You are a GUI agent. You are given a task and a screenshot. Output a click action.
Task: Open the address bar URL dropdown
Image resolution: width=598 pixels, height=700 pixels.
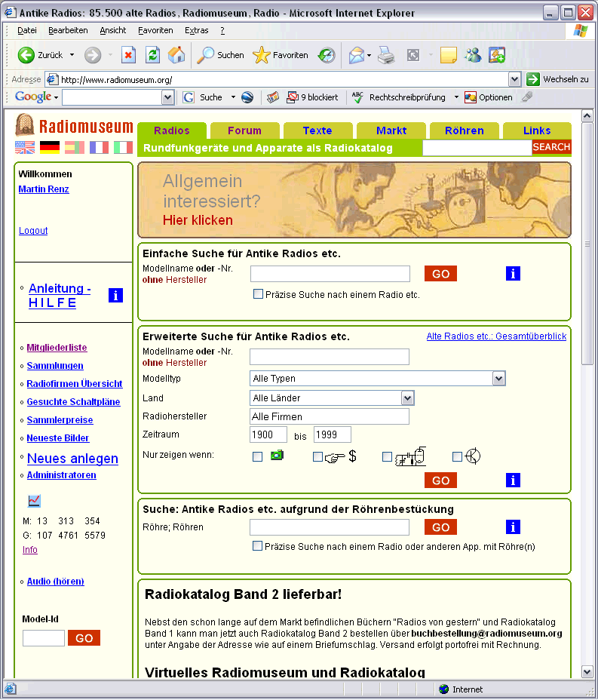pos(514,79)
